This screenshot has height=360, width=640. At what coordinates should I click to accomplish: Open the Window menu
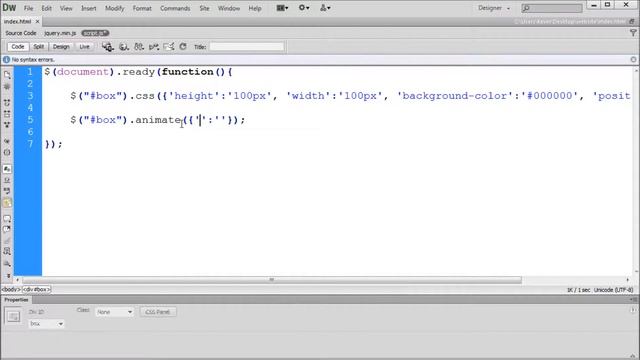coord(229,8)
